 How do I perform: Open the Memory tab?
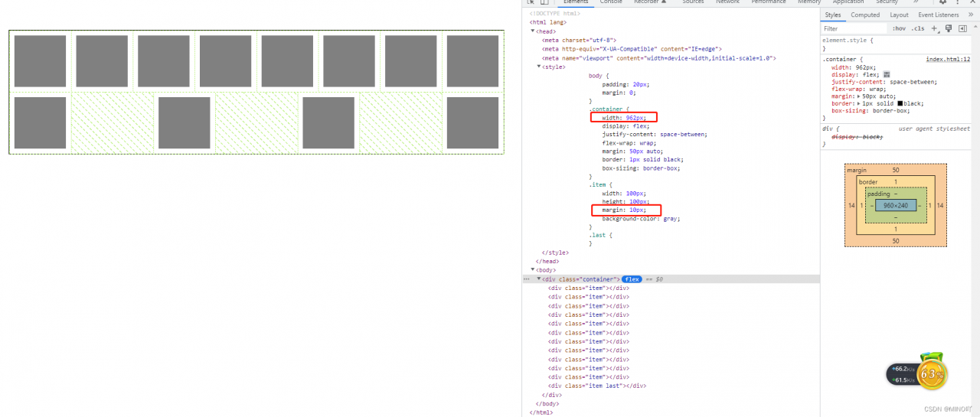coord(809,2)
